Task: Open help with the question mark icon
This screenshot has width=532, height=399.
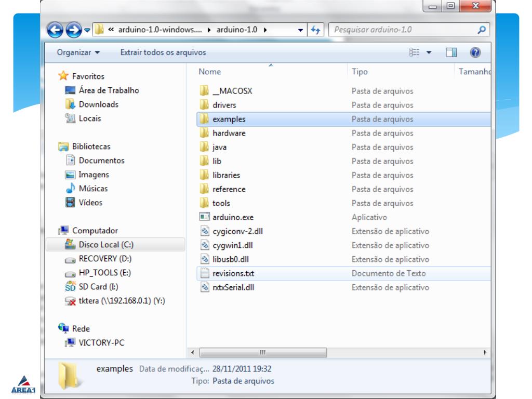Action: [475, 52]
